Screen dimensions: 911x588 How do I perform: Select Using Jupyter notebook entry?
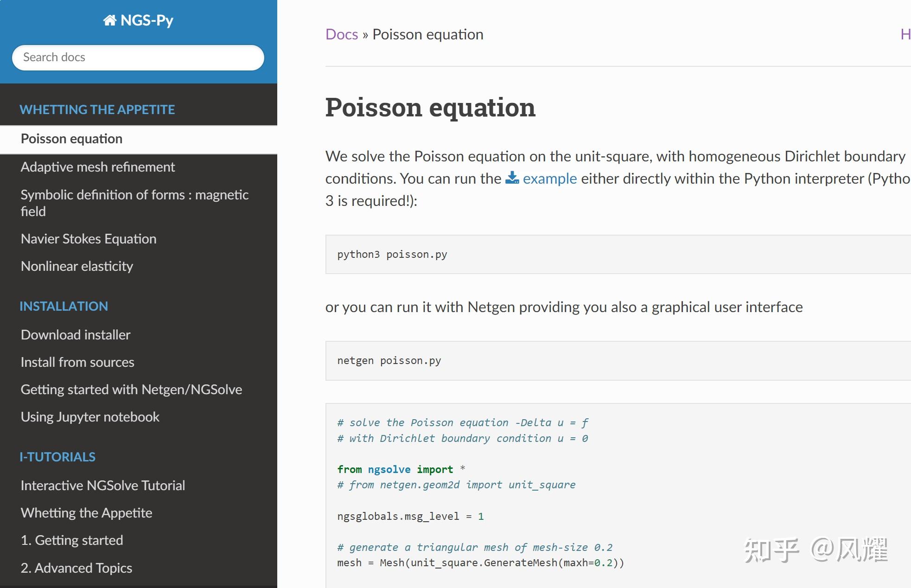click(90, 417)
